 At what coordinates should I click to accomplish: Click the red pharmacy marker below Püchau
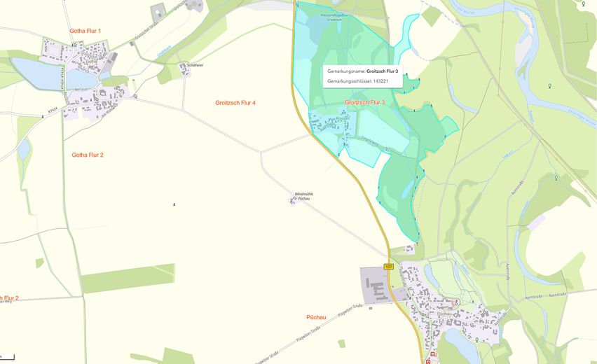429,362
